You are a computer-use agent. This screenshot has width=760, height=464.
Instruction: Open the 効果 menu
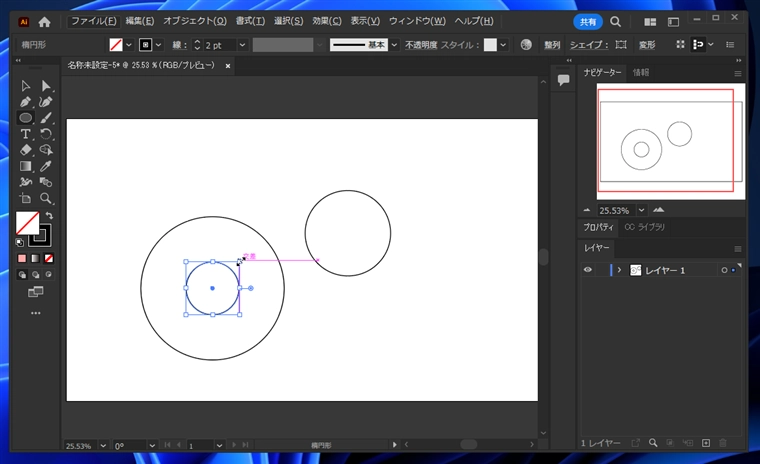coord(327,21)
